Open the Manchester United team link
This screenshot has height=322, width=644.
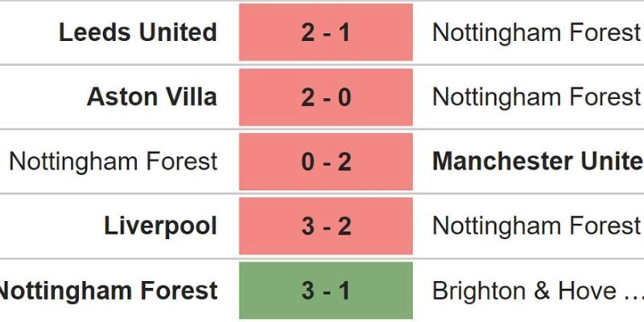538,161
